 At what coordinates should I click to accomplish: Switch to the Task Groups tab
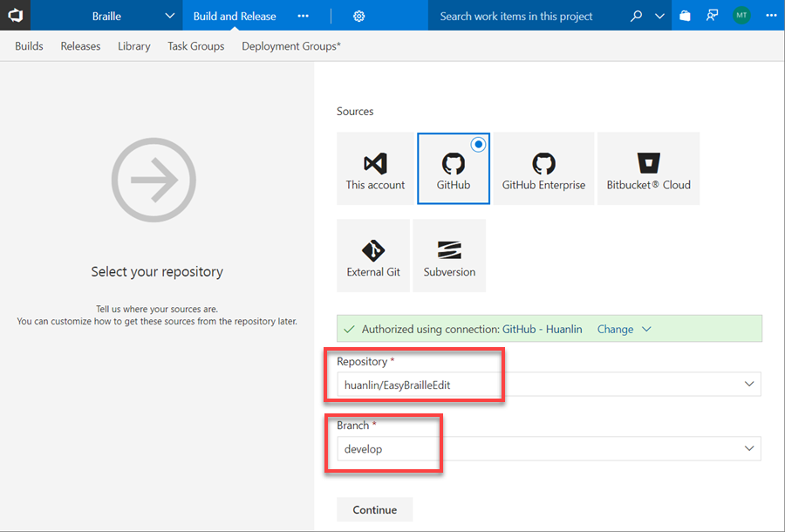coord(195,46)
